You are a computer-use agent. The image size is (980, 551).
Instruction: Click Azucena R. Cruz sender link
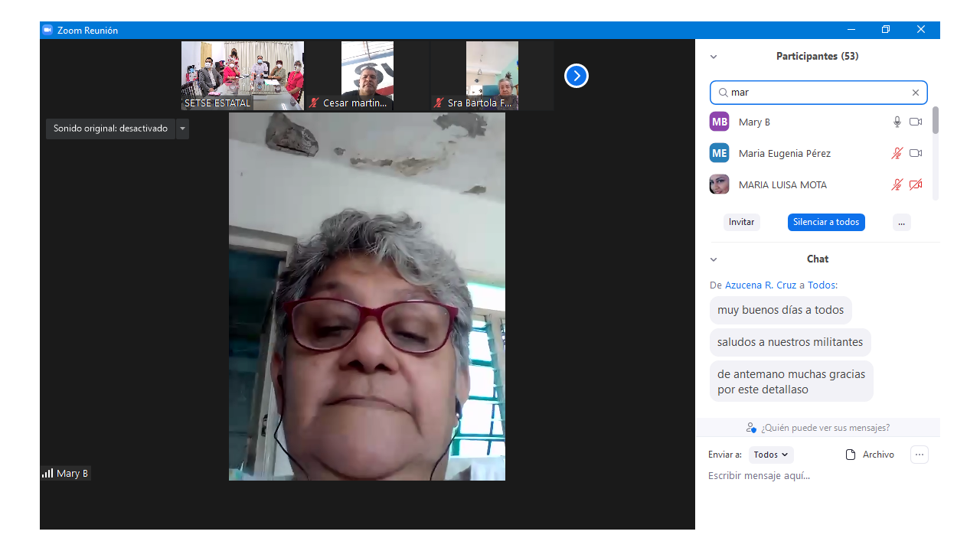(760, 285)
